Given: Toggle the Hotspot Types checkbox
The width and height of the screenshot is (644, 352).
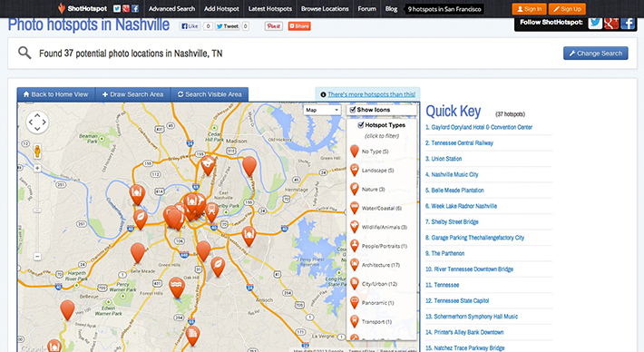Looking at the screenshot, I should click(x=361, y=125).
